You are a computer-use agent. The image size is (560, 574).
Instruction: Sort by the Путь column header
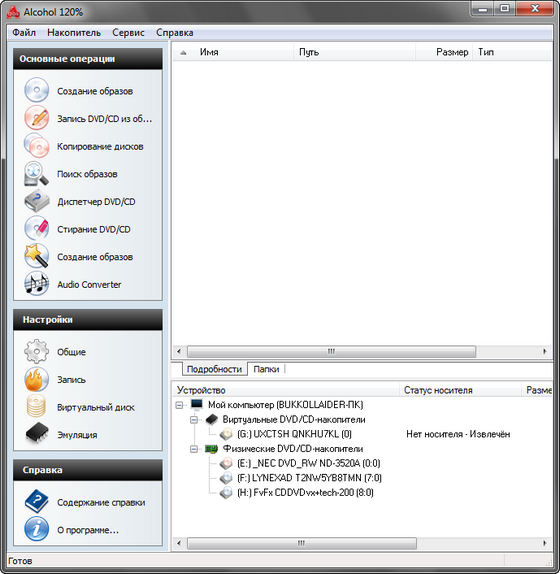point(354,52)
